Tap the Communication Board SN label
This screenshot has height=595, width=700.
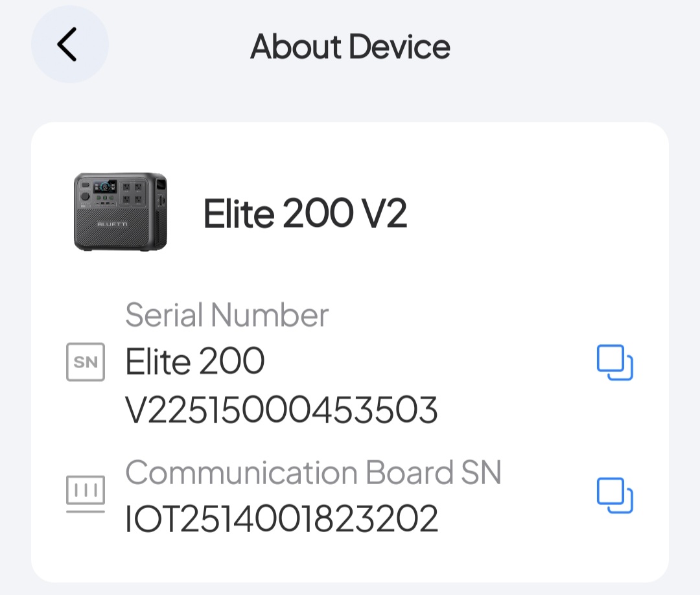click(314, 472)
